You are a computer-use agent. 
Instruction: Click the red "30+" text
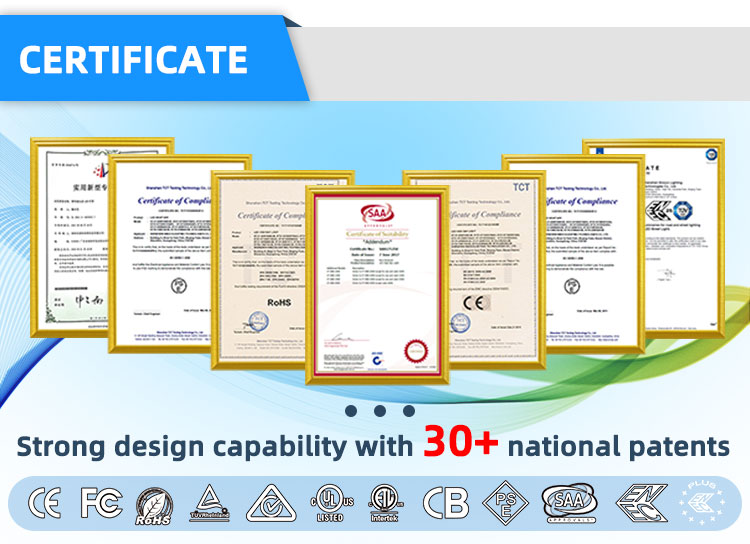click(461, 441)
